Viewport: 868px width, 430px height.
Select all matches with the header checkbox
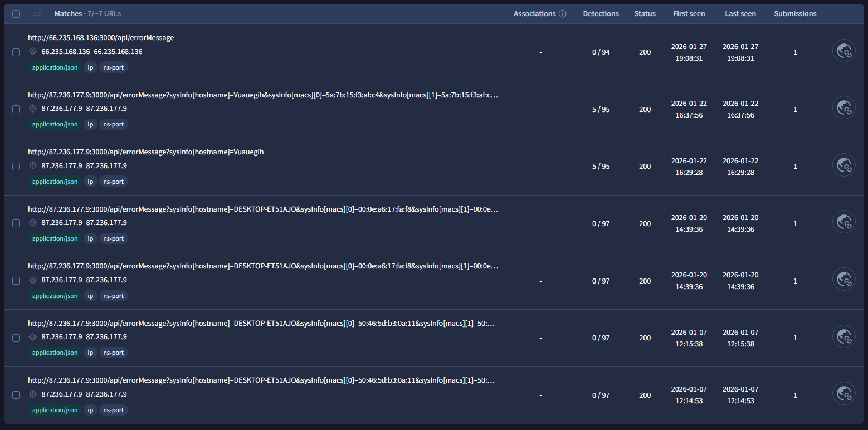click(x=16, y=13)
